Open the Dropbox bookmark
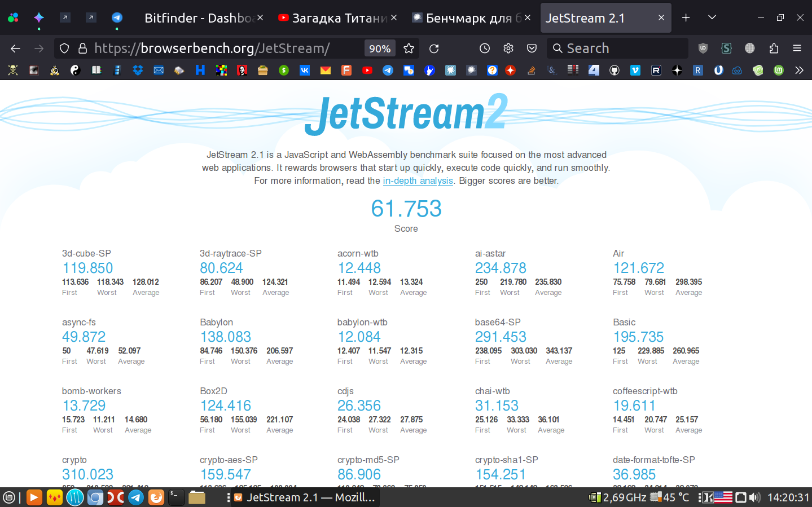Screen dimensions: 812x507 pos(138,70)
